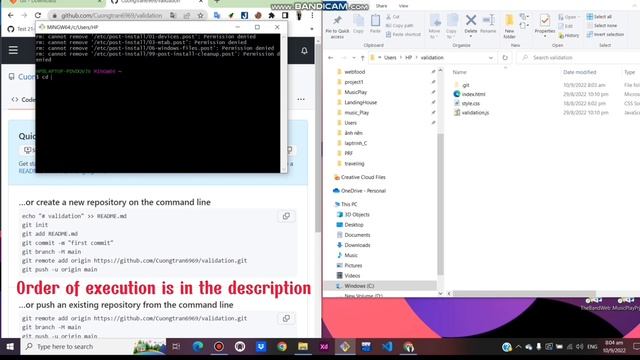Image resolution: width=640 pixels, height=360 pixels.
Task: Sort by Date modified column header
Action: [580, 72]
